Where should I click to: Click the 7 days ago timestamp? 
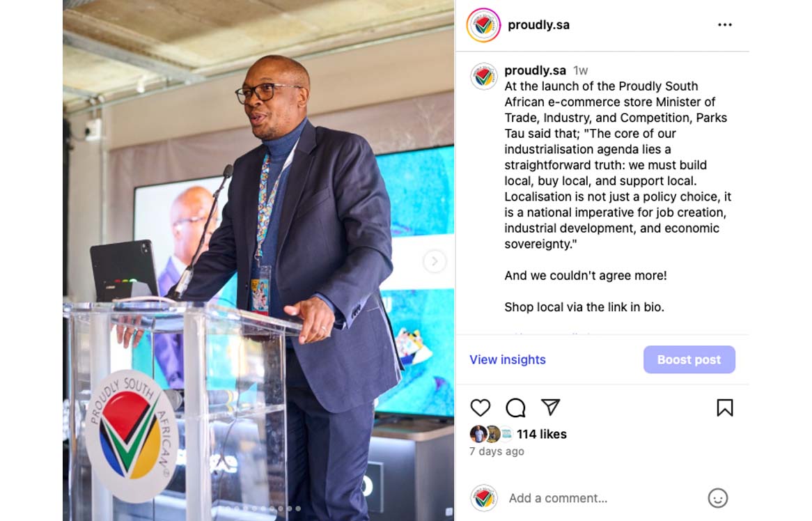pos(497,451)
